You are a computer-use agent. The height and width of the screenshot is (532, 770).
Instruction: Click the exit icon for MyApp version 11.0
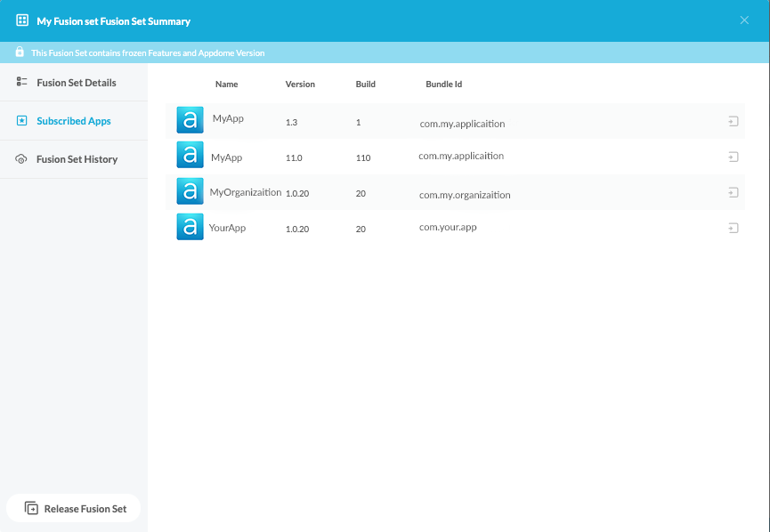[x=734, y=157]
